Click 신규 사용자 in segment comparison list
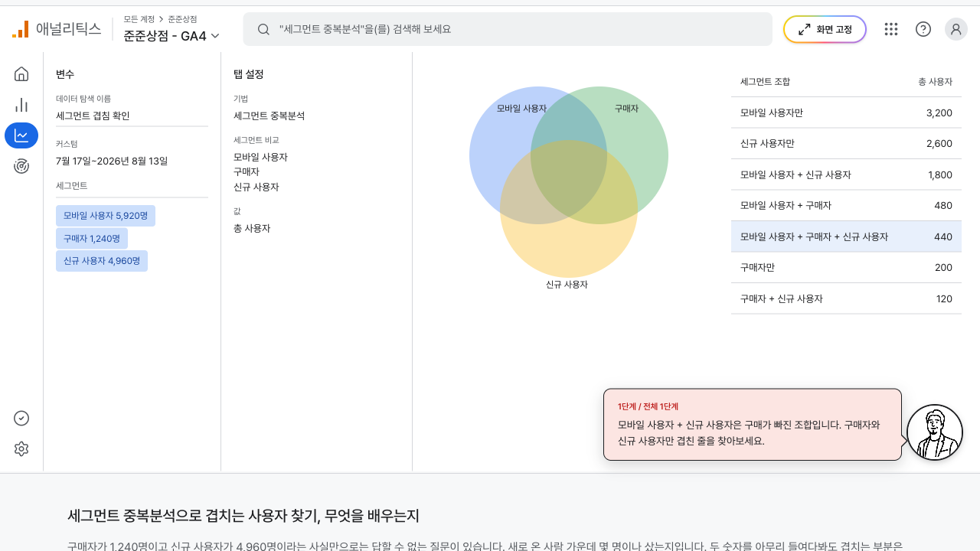The height and width of the screenshot is (551, 980). coord(256,187)
